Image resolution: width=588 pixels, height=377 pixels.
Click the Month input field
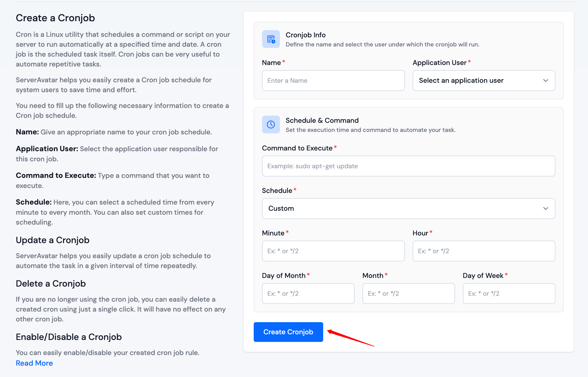pos(408,293)
